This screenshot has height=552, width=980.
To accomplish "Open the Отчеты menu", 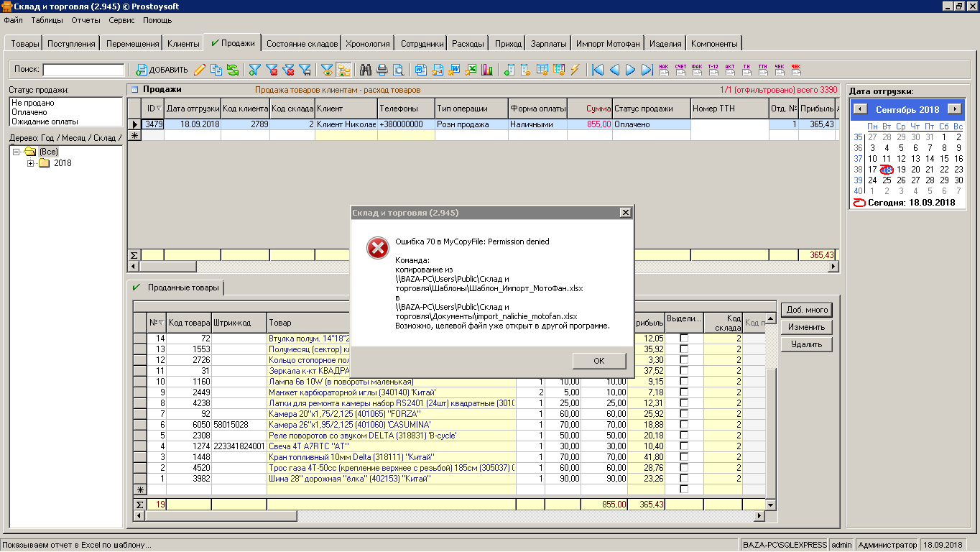I will pos(85,20).
